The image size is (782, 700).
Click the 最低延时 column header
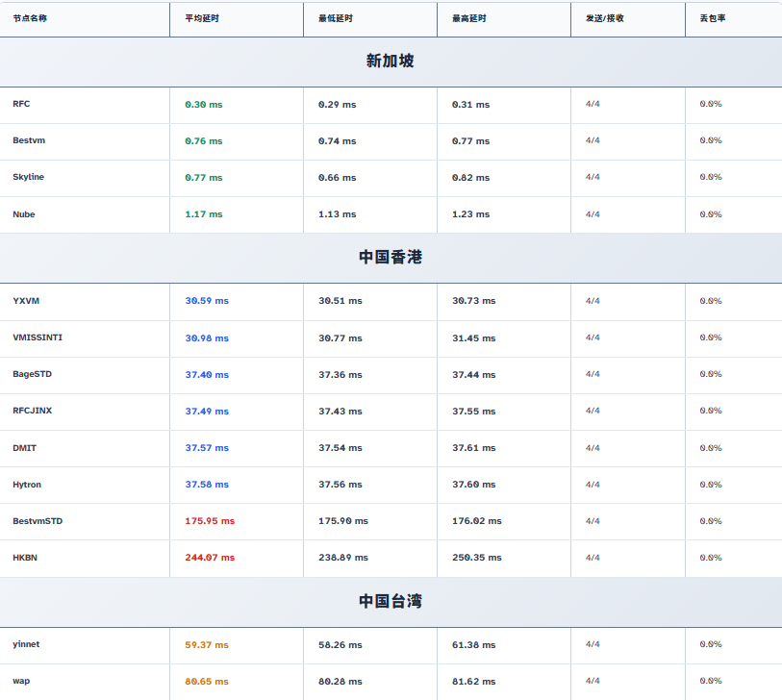(335, 18)
